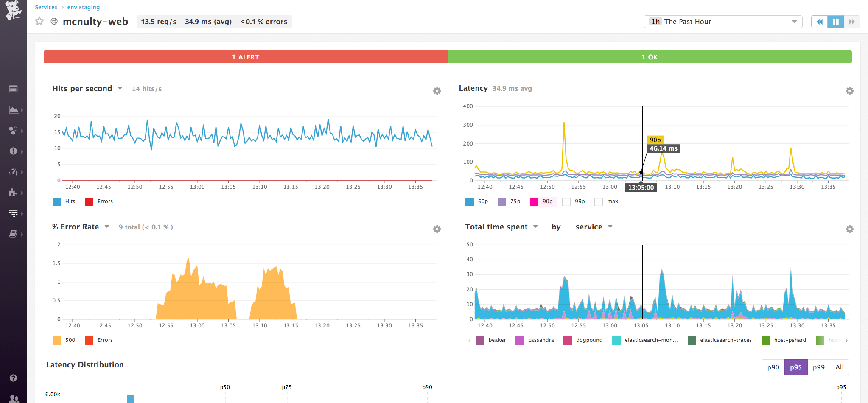
Task: Open Metrics via the gauge sidebar icon
Action: (x=14, y=172)
